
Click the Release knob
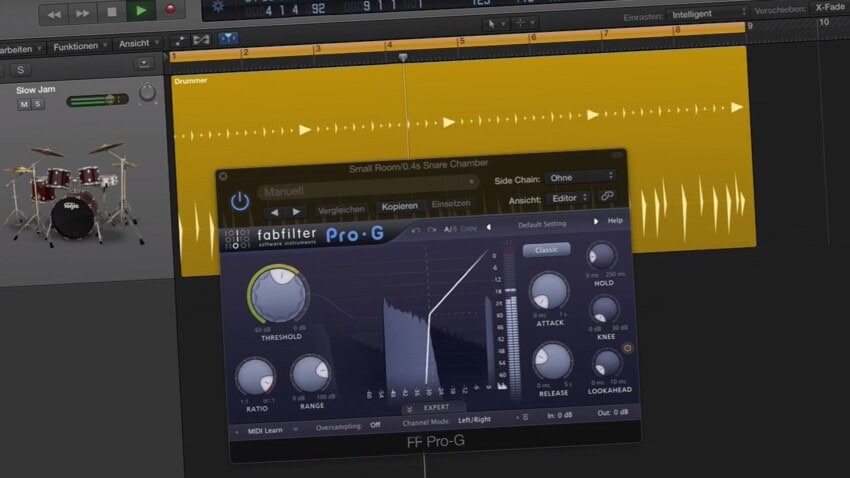(552, 361)
